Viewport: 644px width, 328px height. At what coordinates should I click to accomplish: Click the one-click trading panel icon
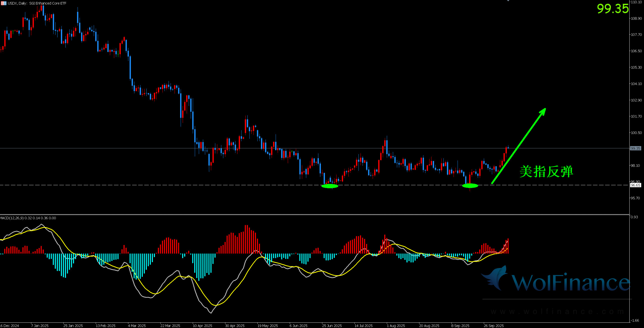3,3
